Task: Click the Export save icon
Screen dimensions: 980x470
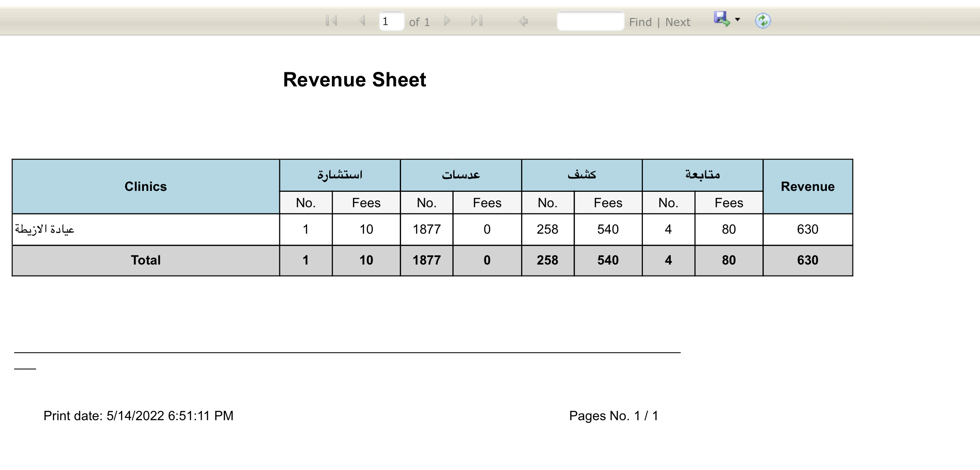Action: 722,19
